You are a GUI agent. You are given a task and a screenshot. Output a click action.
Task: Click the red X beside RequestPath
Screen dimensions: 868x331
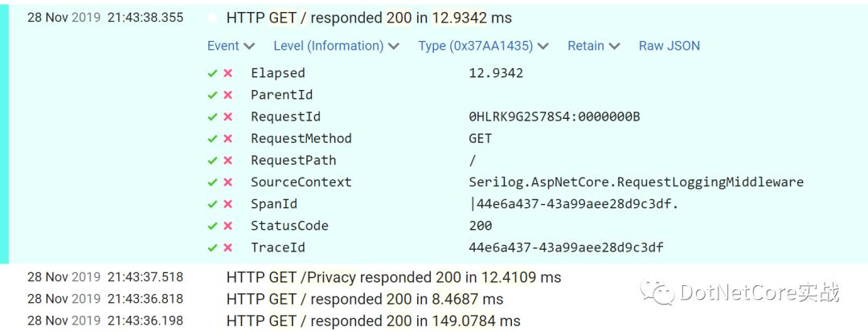[x=227, y=161]
